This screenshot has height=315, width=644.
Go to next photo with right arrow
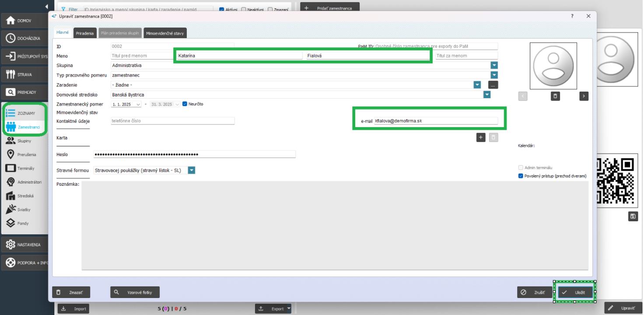click(584, 97)
